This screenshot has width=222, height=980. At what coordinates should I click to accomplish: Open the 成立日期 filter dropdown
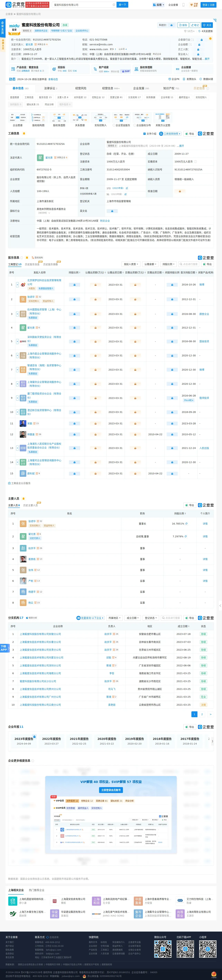point(133,618)
